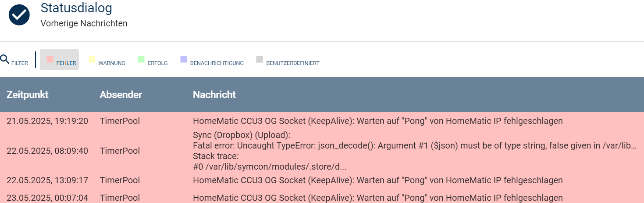
Task: Click the Vorherige Nachrichten subtitle
Action: click(x=84, y=24)
